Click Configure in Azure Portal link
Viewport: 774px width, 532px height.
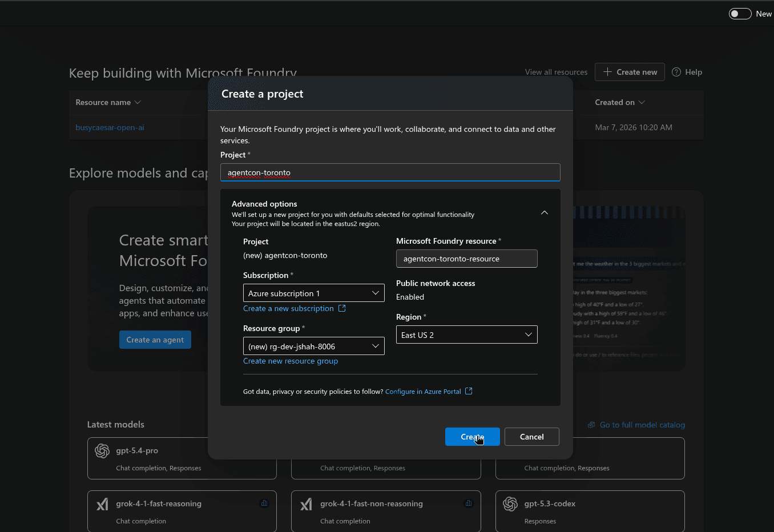(423, 392)
